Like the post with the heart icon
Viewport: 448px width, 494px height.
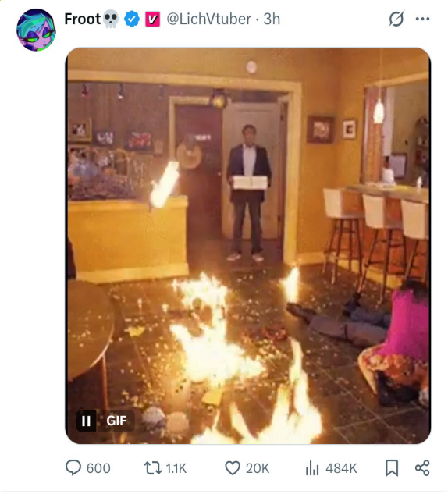(x=233, y=467)
